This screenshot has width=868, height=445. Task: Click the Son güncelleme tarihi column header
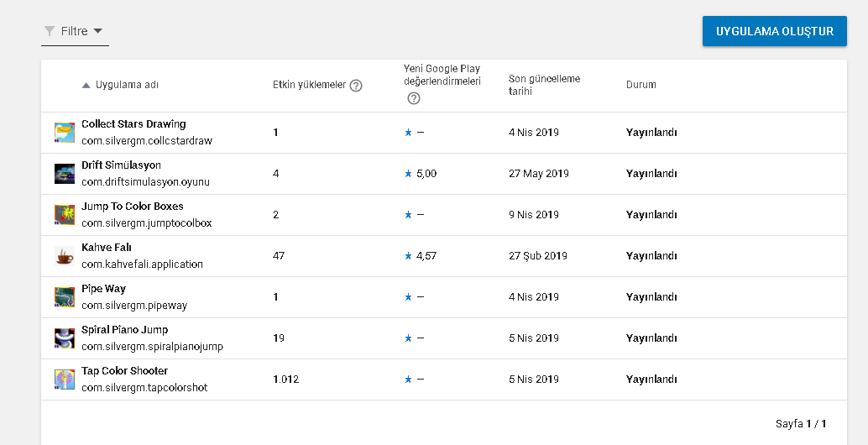[x=544, y=85]
